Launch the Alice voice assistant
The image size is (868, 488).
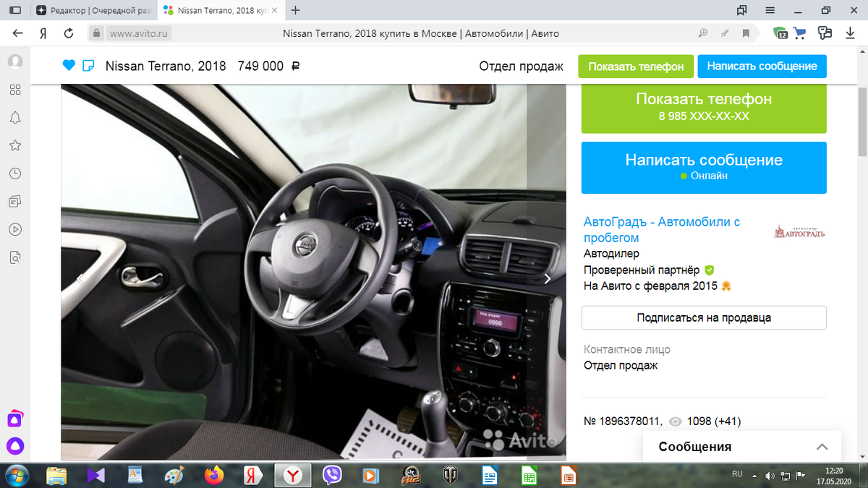pyautogui.click(x=15, y=446)
